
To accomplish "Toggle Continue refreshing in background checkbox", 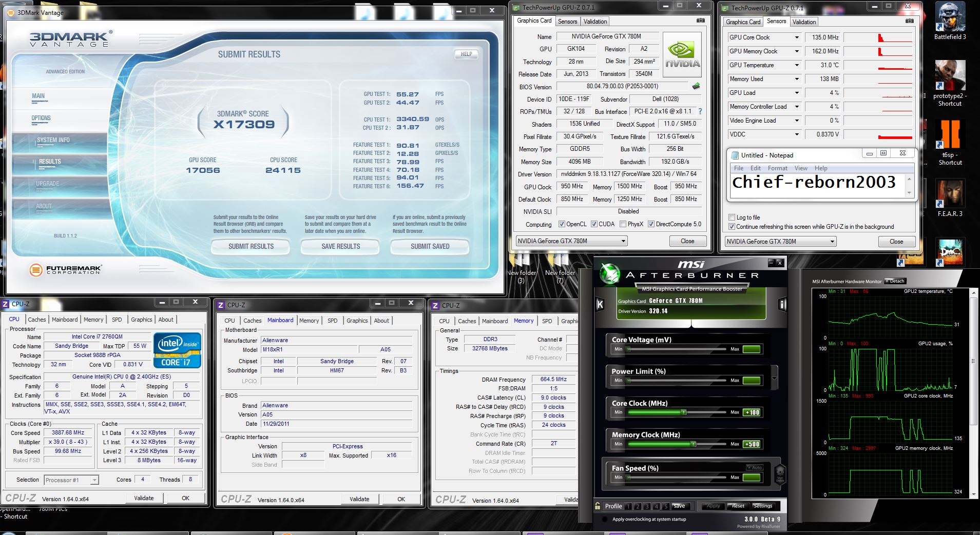I will click(x=732, y=227).
